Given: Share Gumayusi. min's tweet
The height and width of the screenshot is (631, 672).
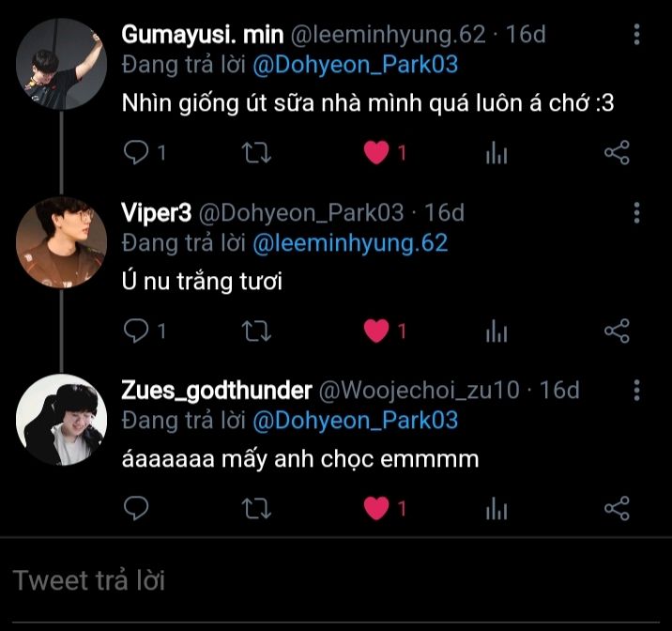Looking at the screenshot, I should (x=617, y=153).
